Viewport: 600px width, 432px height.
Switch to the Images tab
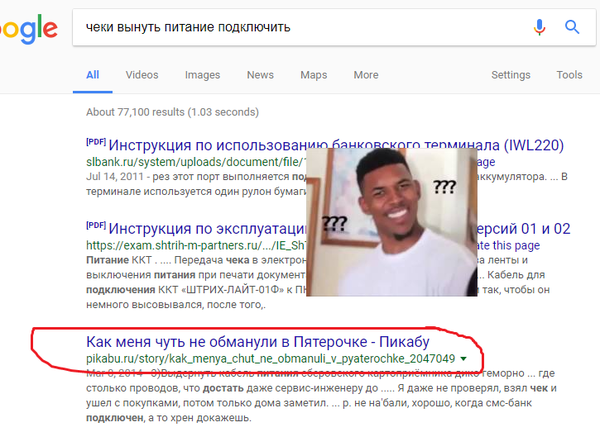coord(202,75)
